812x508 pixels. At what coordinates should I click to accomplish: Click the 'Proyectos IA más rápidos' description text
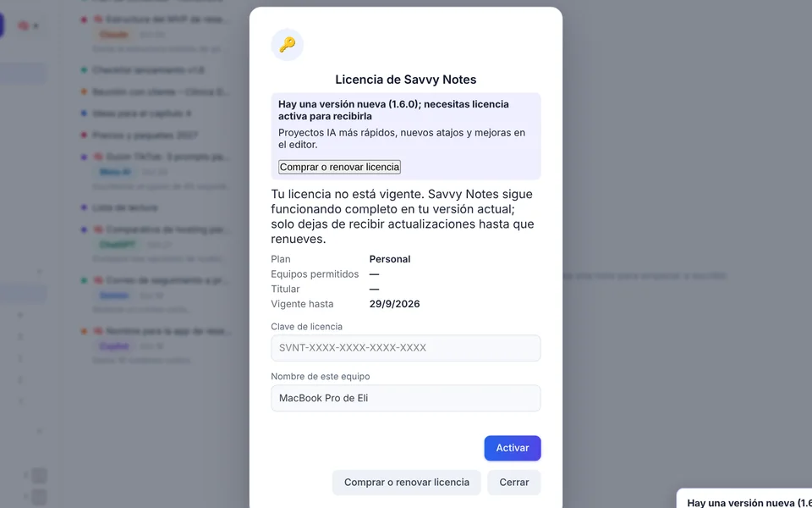click(x=402, y=138)
